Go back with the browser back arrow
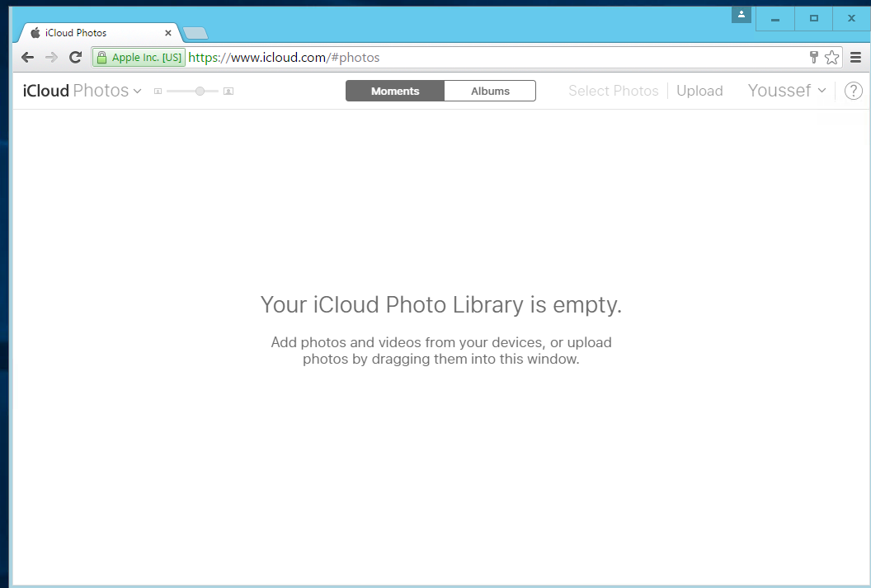871x588 pixels. pos(27,57)
